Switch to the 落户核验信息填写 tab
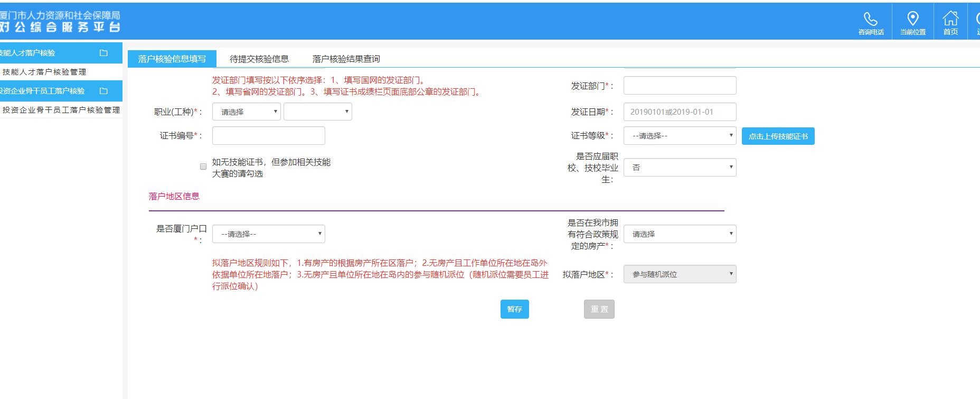This screenshot has height=399, width=980. coord(172,59)
